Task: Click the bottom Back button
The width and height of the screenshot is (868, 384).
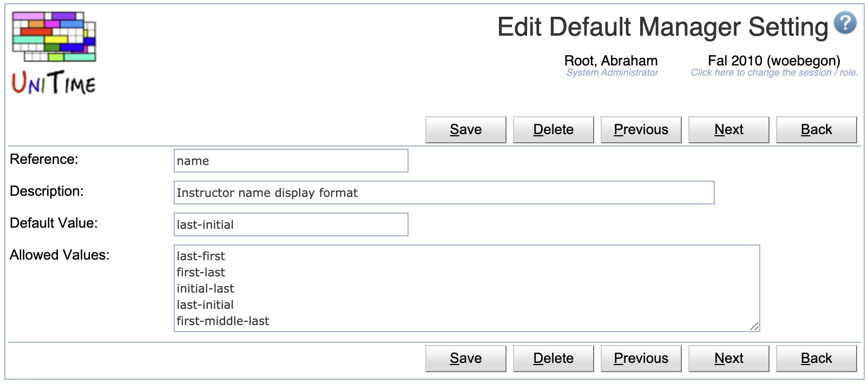Action: 817,359
